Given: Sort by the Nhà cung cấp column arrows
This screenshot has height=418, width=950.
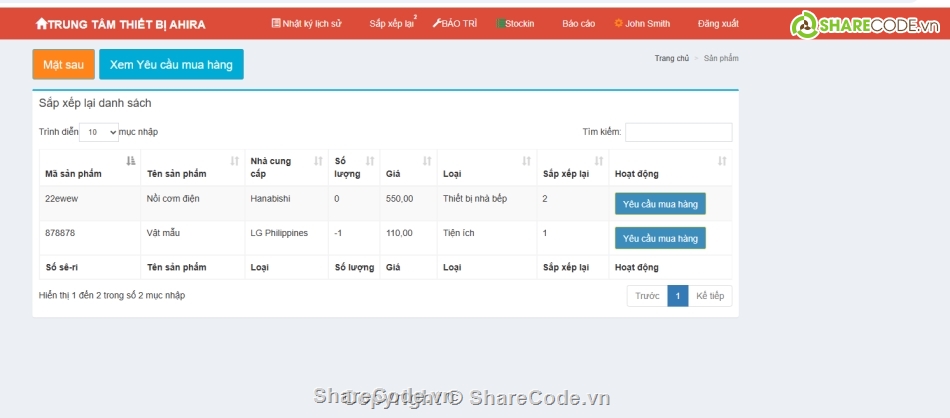Looking at the screenshot, I should coord(318,161).
